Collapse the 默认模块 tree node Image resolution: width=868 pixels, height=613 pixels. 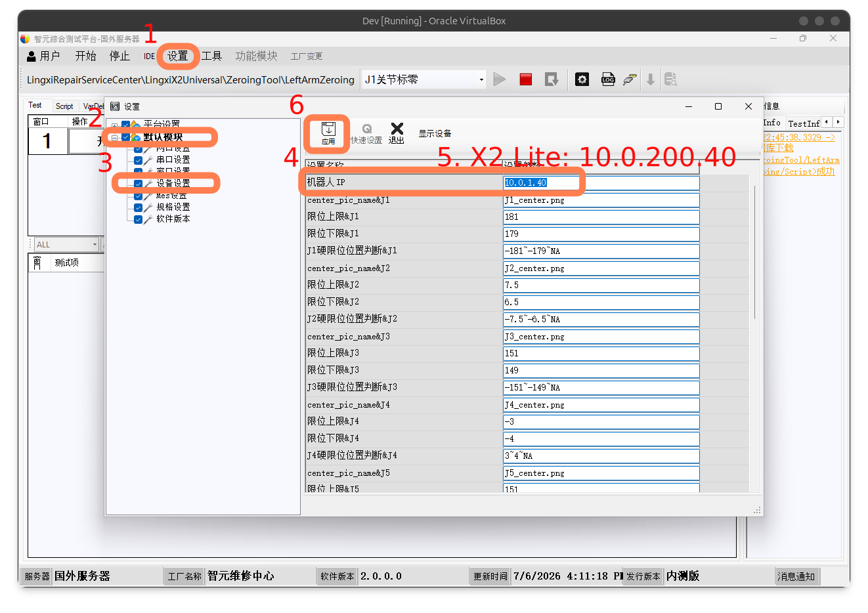pyautogui.click(x=115, y=137)
